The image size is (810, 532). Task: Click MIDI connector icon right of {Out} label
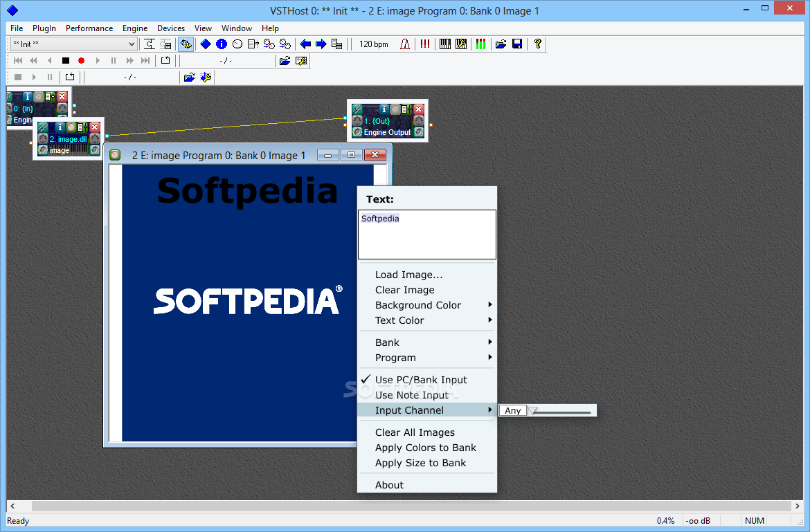point(419,121)
